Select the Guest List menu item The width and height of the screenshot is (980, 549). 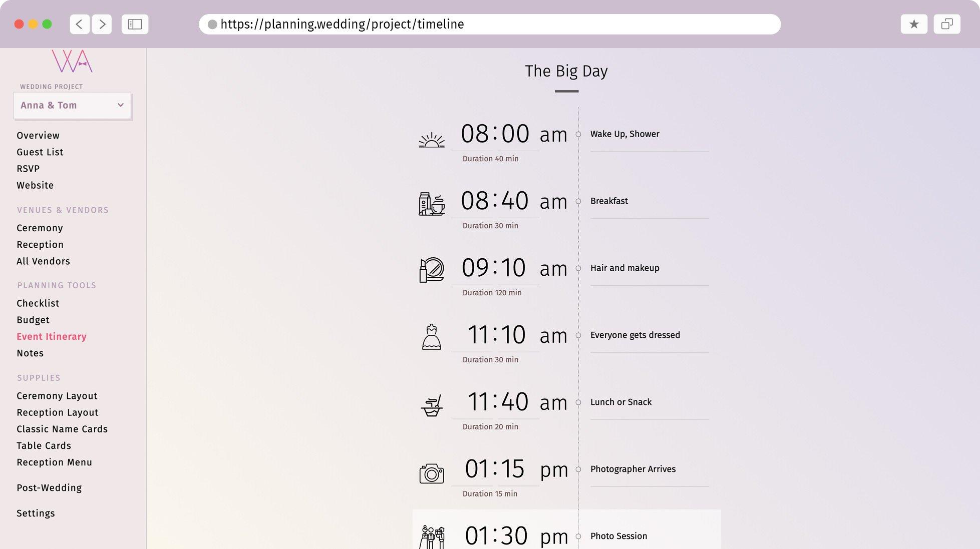[x=41, y=152]
